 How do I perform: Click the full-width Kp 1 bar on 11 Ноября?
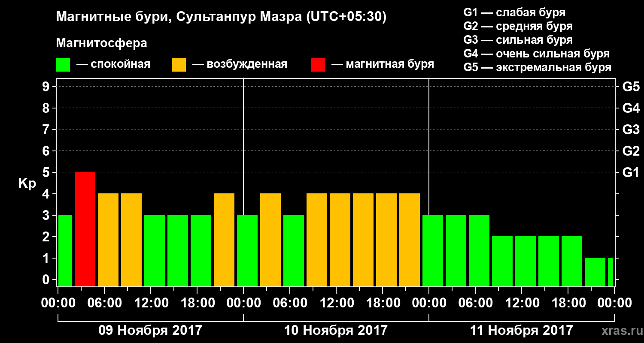[x=595, y=272]
